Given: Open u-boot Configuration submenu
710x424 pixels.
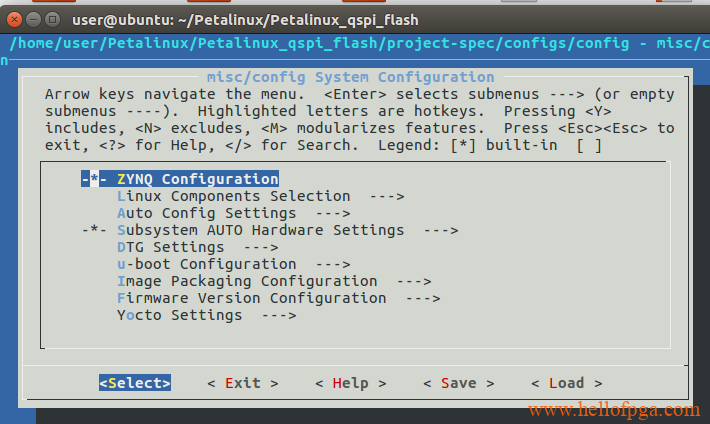Looking at the screenshot, I should point(233,264).
